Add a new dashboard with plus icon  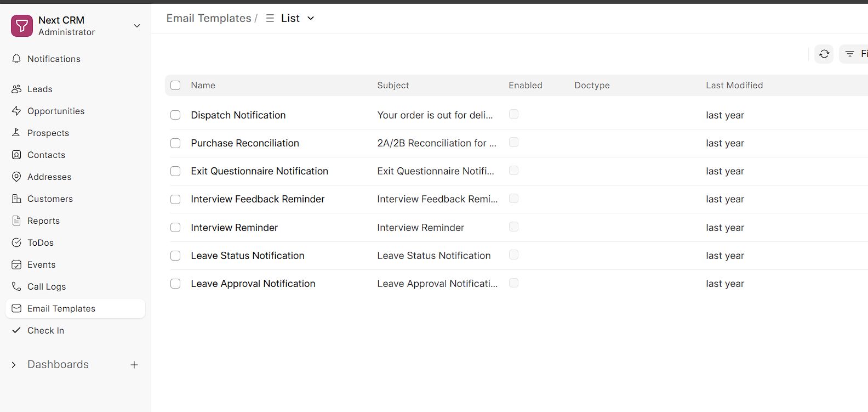[134, 365]
